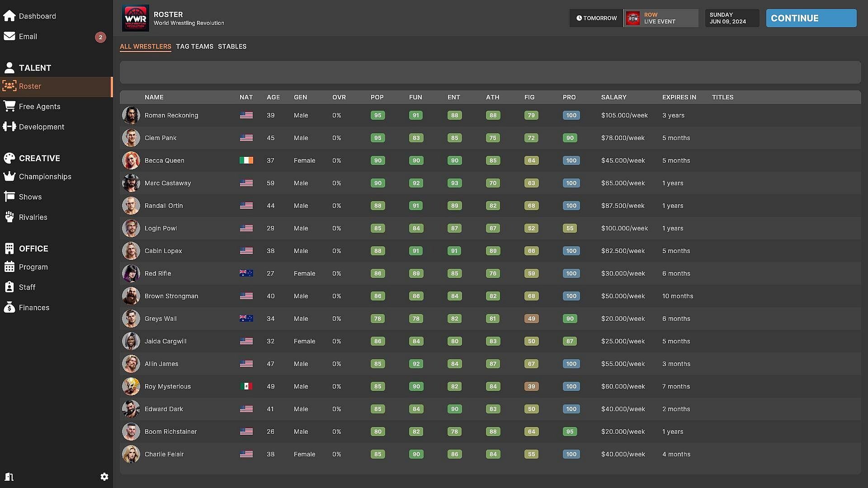Switch to the Tag Teams tab
Viewport: 868px width, 488px height.
coord(194,47)
